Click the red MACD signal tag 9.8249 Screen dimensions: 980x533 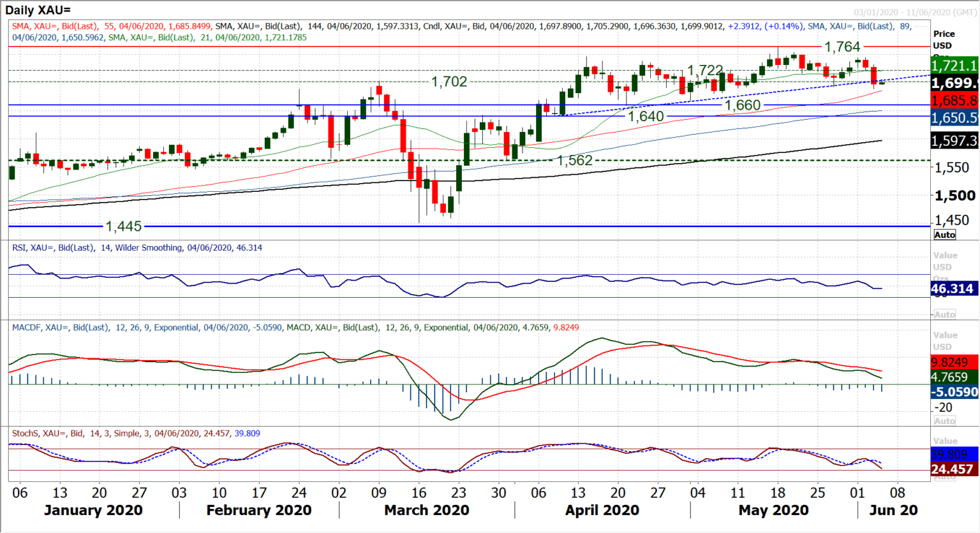954,362
